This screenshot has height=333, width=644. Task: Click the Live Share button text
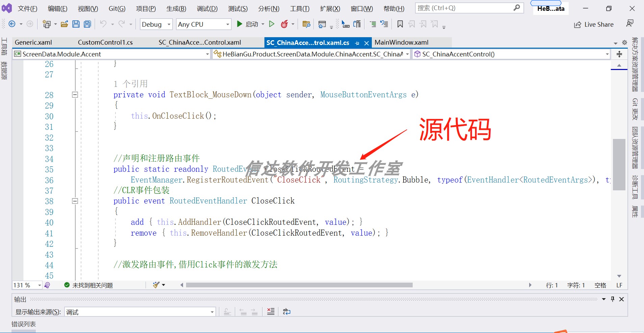[x=599, y=24]
